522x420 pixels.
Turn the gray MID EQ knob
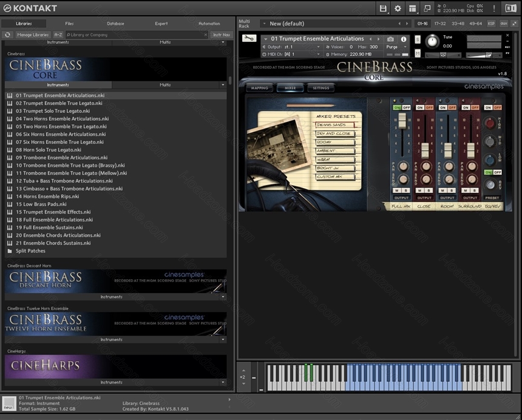tap(490, 141)
